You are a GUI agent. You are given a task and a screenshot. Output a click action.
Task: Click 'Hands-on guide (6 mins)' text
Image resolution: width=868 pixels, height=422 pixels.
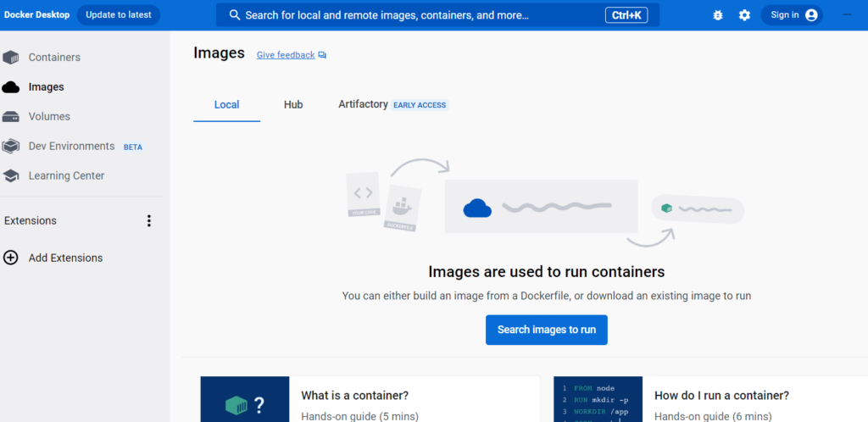click(x=713, y=416)
